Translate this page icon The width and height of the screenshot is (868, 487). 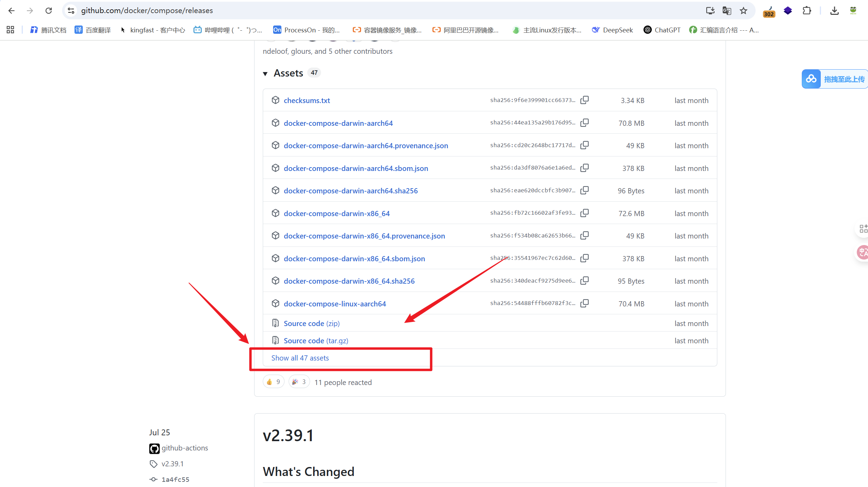click(x=727, y=11)
